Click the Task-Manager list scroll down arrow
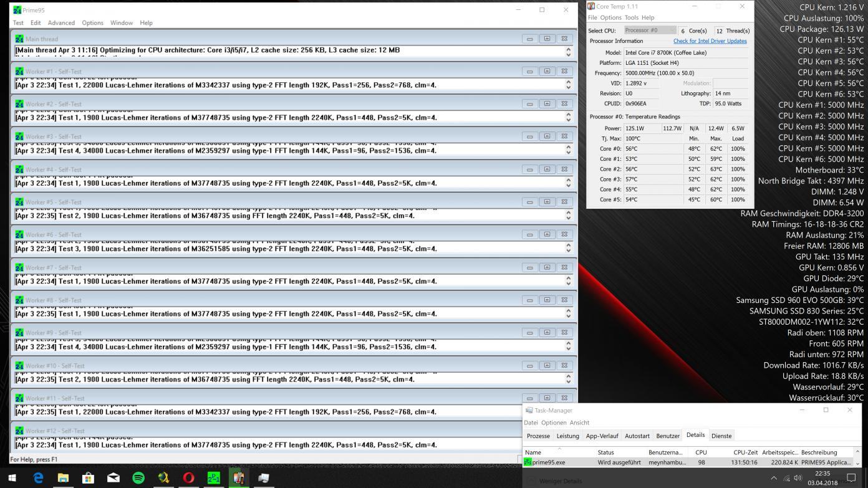 pos(857,464)
